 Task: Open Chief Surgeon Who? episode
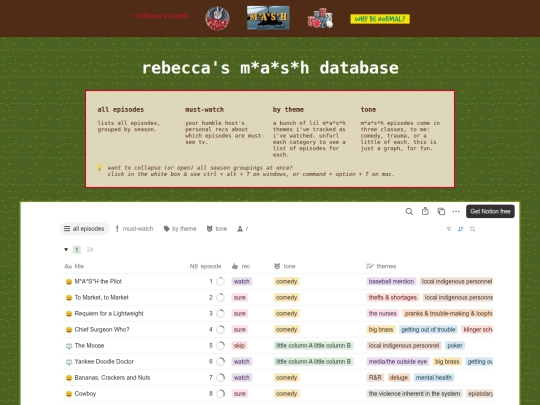102,330
